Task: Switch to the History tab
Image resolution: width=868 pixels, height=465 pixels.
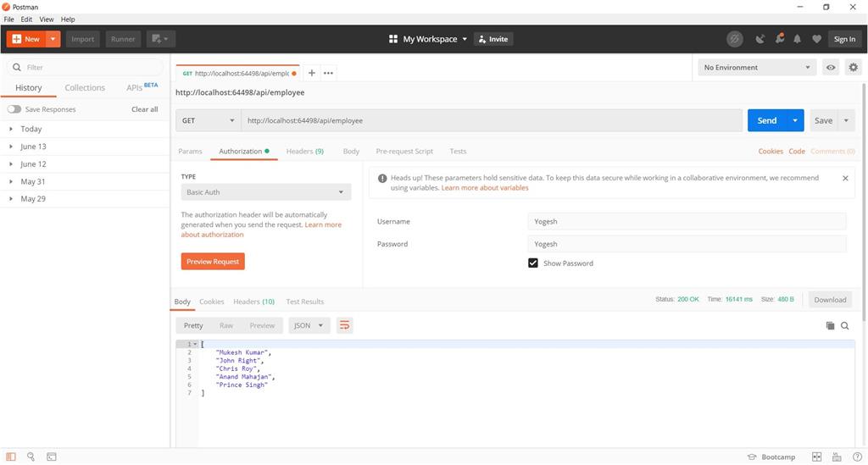Action: click(x=28, y=88)
